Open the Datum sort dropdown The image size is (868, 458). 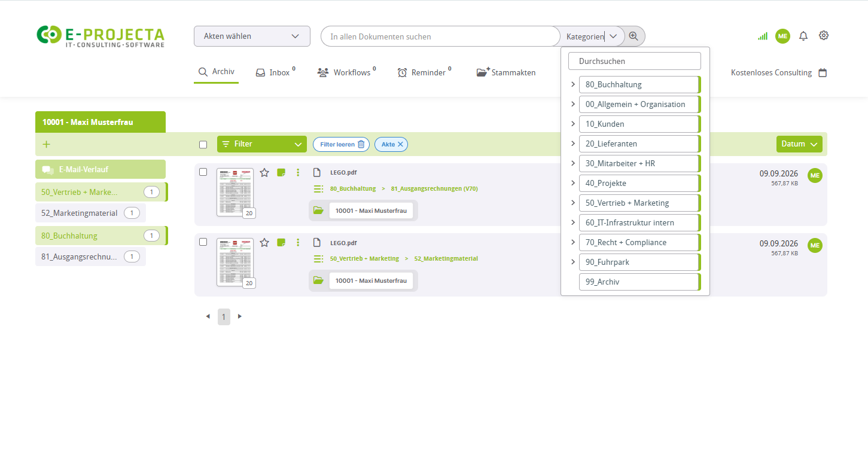[x=799, y=144]
